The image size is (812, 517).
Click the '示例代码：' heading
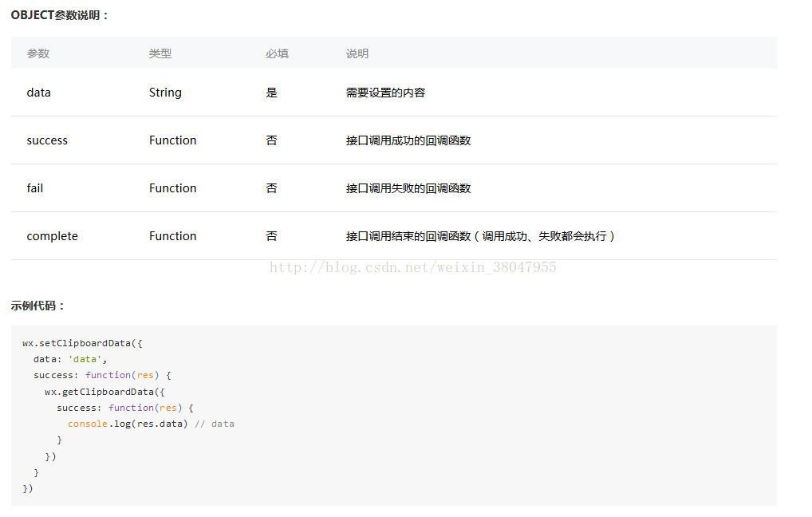coord(37,306)
